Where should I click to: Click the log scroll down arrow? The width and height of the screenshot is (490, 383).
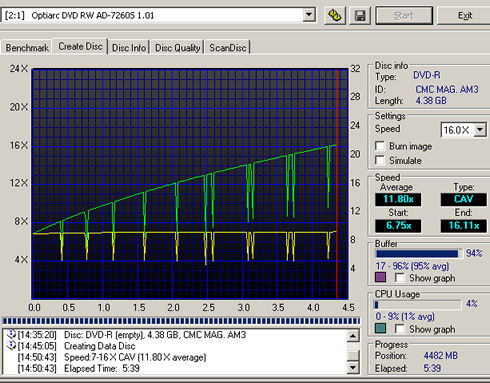pyautogui.click(x=353, y=367)
